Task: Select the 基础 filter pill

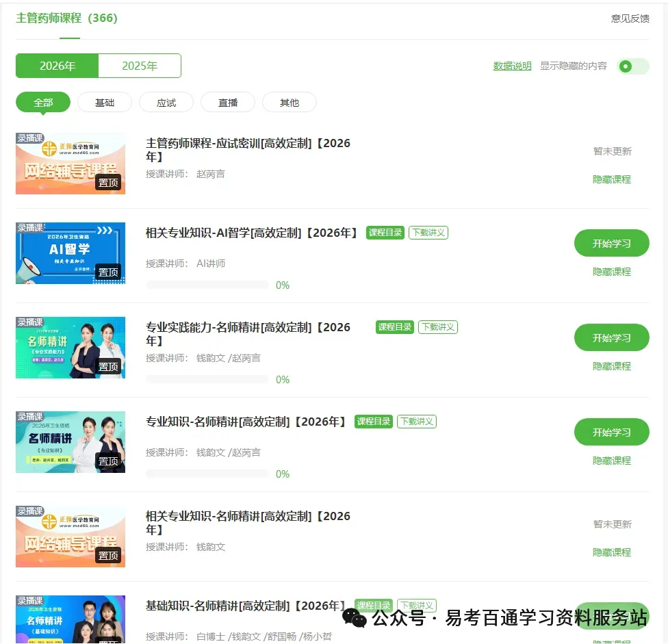Action: click(104, 102)
